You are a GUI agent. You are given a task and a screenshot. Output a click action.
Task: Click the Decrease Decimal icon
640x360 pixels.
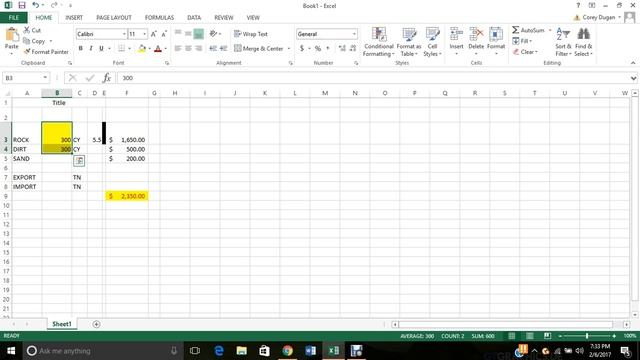click(x=353, y=49)
